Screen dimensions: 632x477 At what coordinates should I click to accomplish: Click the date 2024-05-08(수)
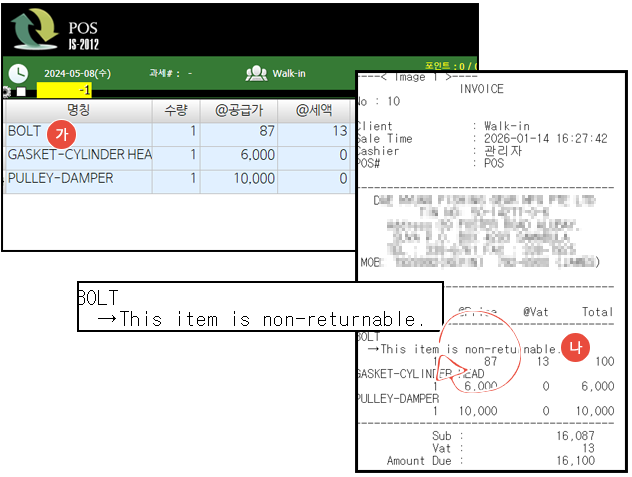tap(77, 74)
